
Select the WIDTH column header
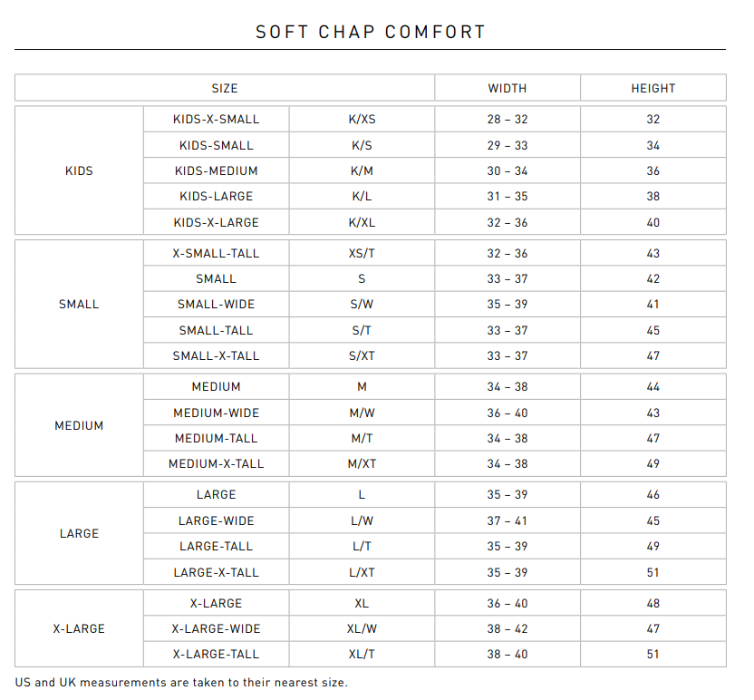pos(507,88)
